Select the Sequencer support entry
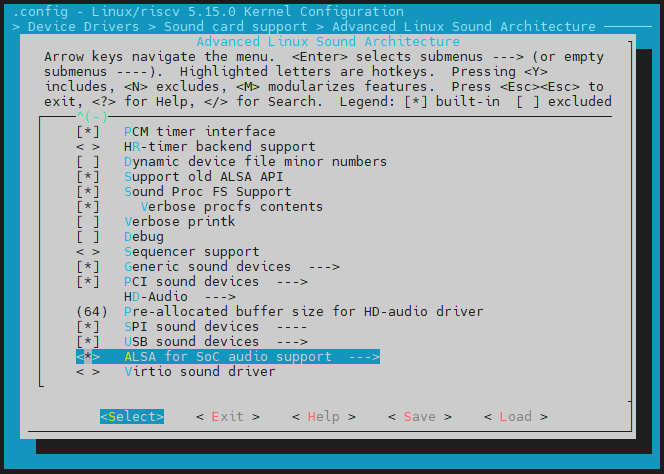 click(x=192, y=252)
